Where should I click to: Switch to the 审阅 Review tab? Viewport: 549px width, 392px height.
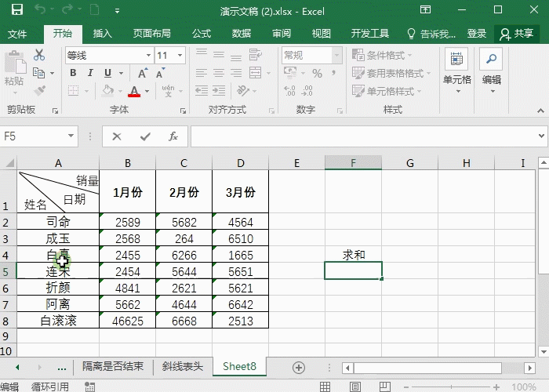[x=282, y=34]
